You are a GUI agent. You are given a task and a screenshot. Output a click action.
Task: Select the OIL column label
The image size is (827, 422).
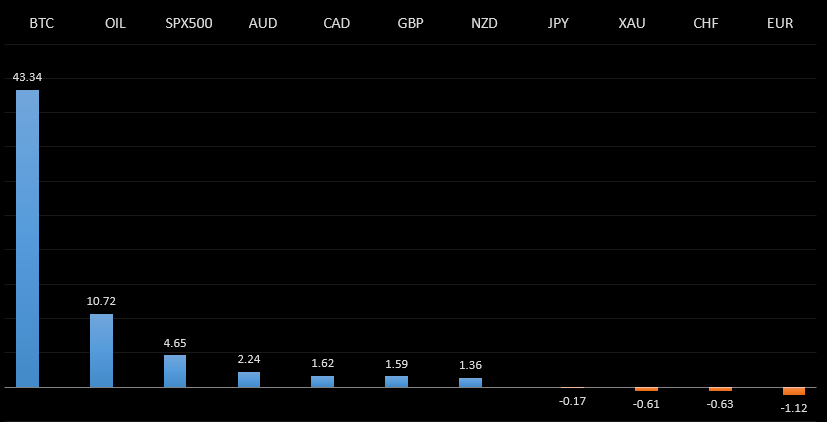click(x=115, y=23)
